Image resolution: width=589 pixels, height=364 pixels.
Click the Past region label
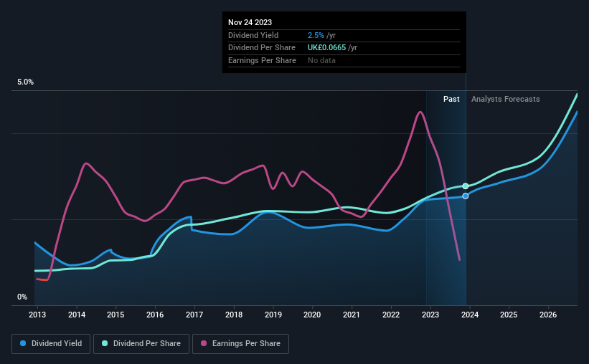point(451,99)
